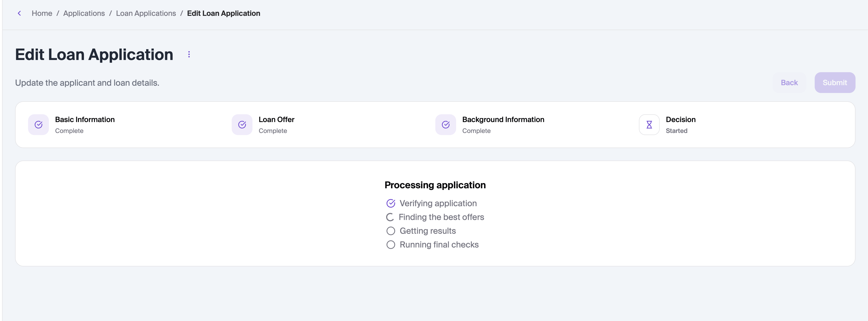868x321 pixels.
Task: Open the Loan Applications breadcrumb link
Action: (x=146, y=13)
